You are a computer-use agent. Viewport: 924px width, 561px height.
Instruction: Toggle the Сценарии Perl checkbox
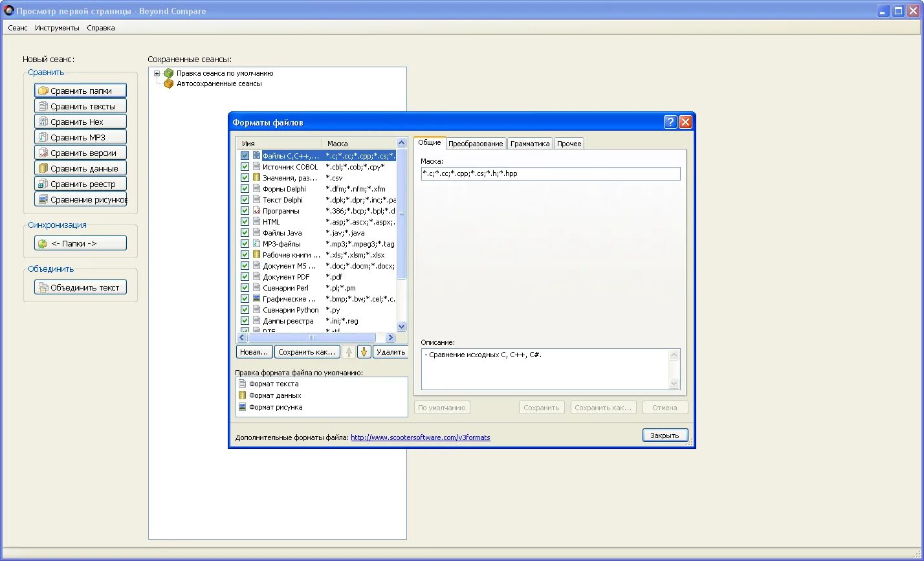(245, 288)
